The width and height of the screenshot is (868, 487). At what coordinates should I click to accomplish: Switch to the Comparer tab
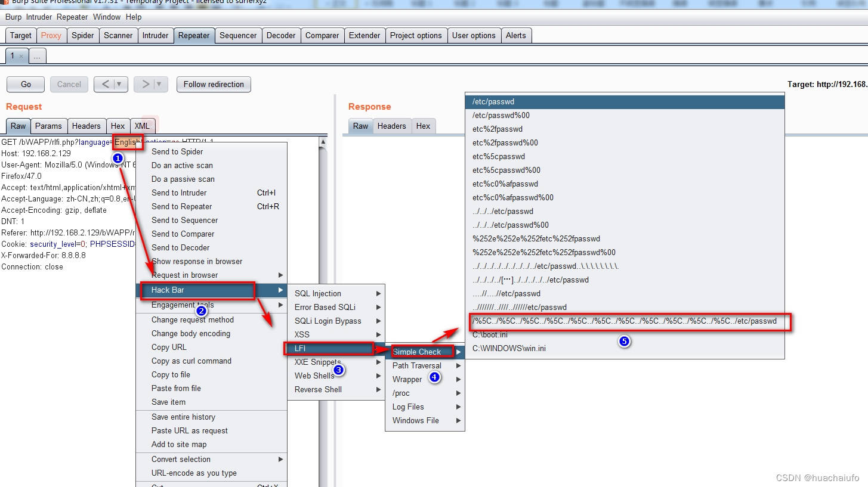point(322,35)
